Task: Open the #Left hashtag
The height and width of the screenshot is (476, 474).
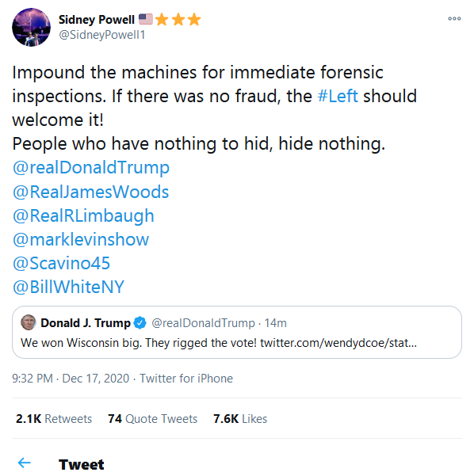Action: coord(338,97)
